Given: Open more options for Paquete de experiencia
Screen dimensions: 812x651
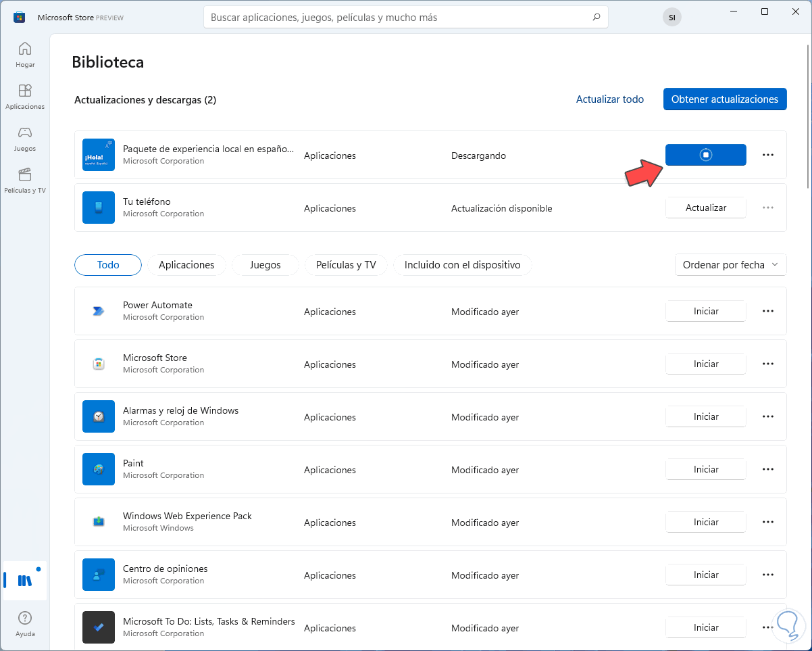Looking at the screenshot, I should pyautogui.click(x=767, y=155).
